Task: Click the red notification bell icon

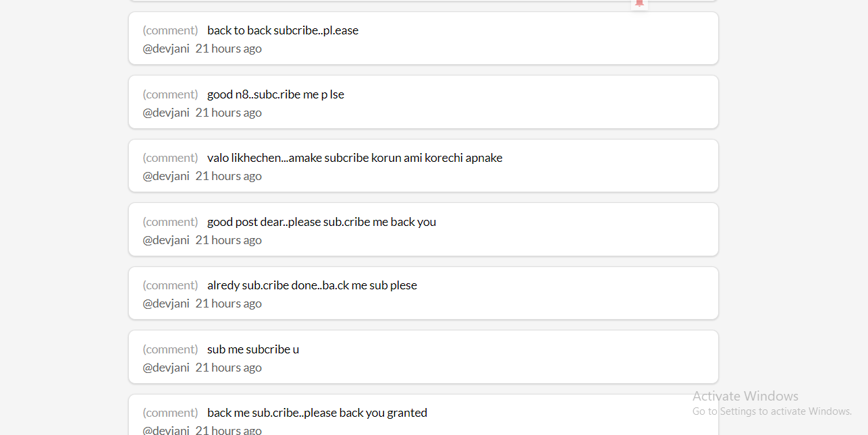Action: pyautogui.click(x=640, y=3)
